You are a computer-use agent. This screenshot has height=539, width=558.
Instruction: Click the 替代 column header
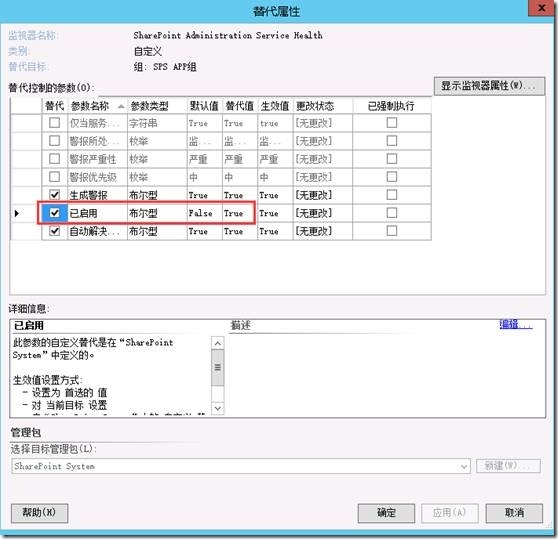click(54, 106)
